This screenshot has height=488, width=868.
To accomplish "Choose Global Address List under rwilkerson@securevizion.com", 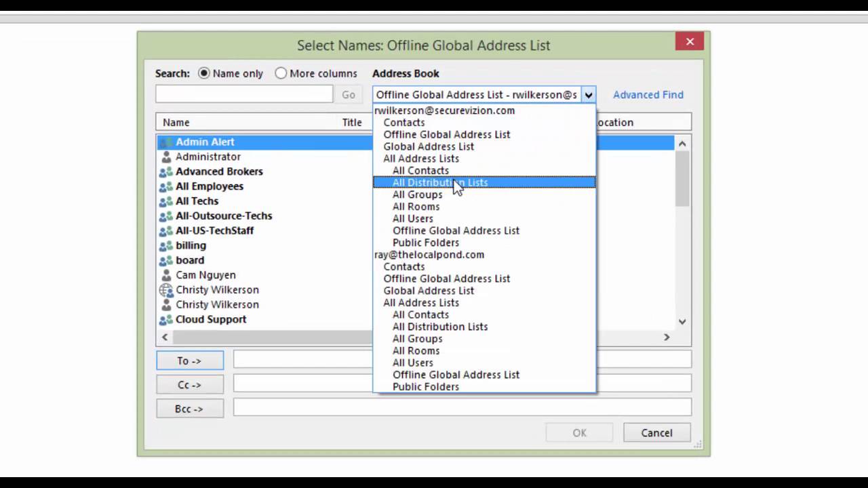I will point(429,146).
